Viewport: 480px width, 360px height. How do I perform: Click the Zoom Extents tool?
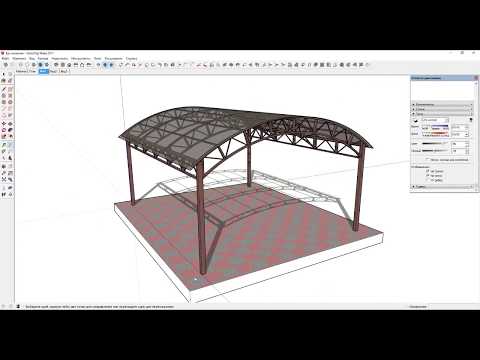click(x=4, y=179)
